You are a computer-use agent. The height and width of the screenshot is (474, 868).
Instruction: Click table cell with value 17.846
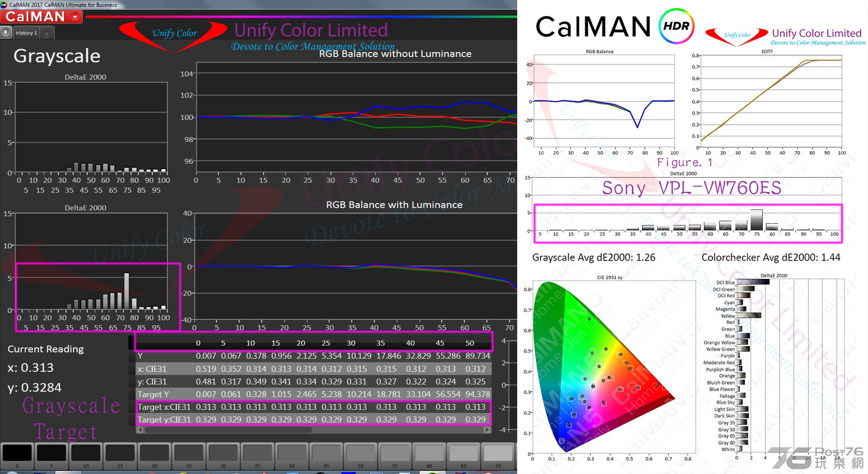[389, 356]
